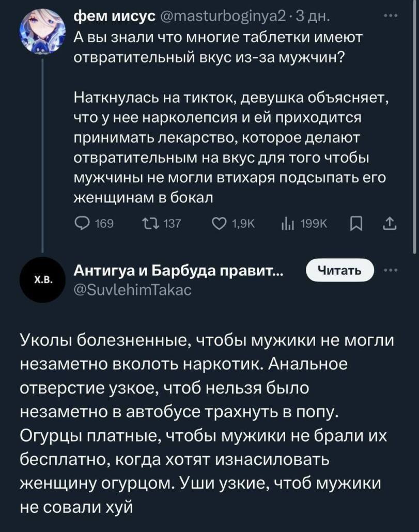
Task: Click the Х.В. round profile avatar
Action: coord(42,280)
